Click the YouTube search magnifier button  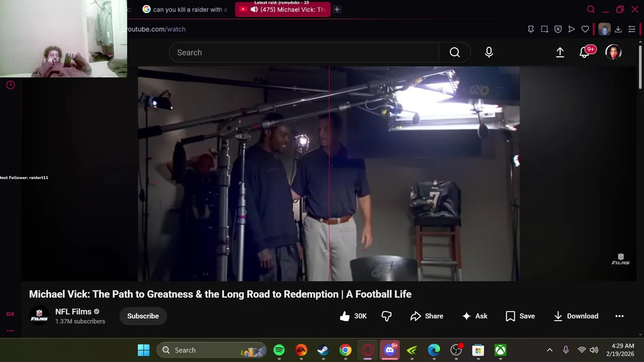(x=455, y=52)
